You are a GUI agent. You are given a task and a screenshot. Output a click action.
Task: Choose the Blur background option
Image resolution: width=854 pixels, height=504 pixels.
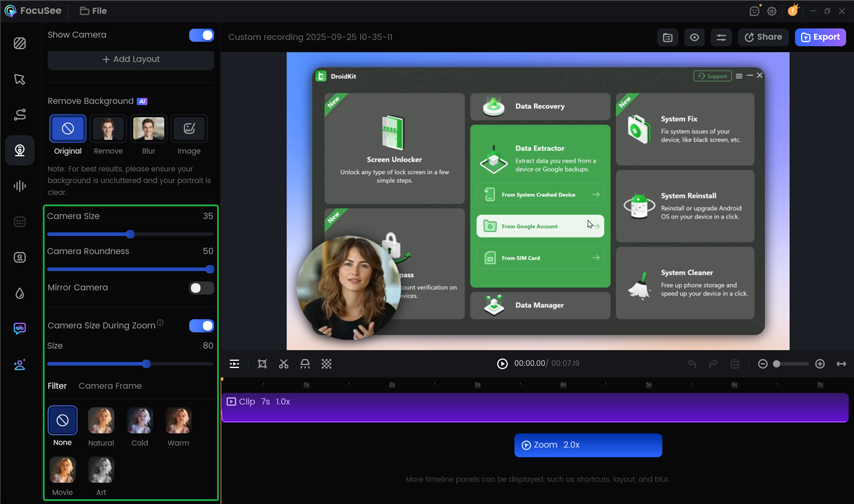tap(149, 129)
